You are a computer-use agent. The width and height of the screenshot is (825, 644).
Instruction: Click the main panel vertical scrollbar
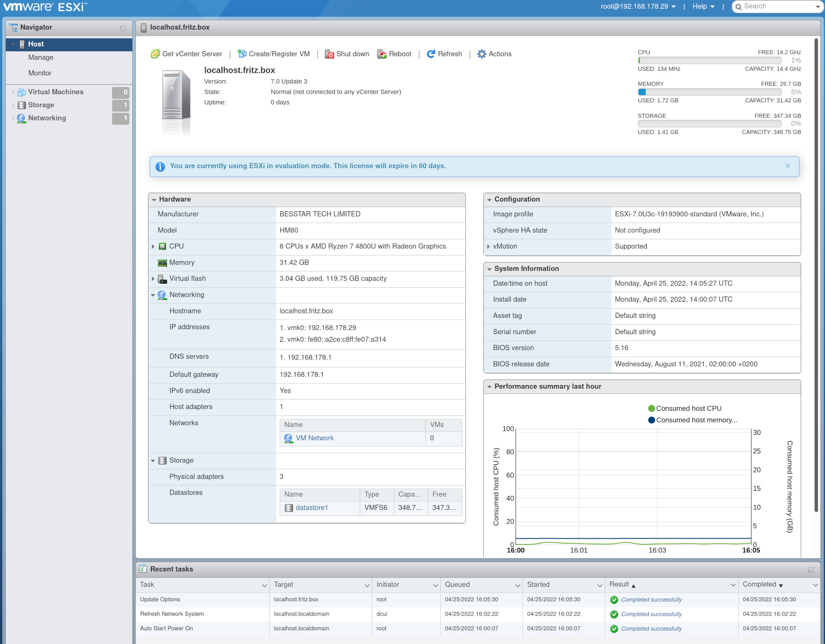[x=816, y=275]
